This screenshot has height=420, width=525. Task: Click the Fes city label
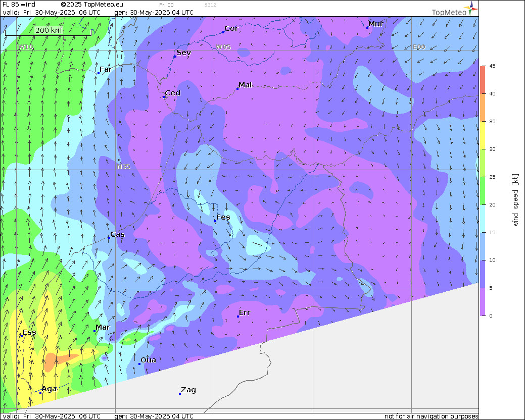click(x=223, y=218)
